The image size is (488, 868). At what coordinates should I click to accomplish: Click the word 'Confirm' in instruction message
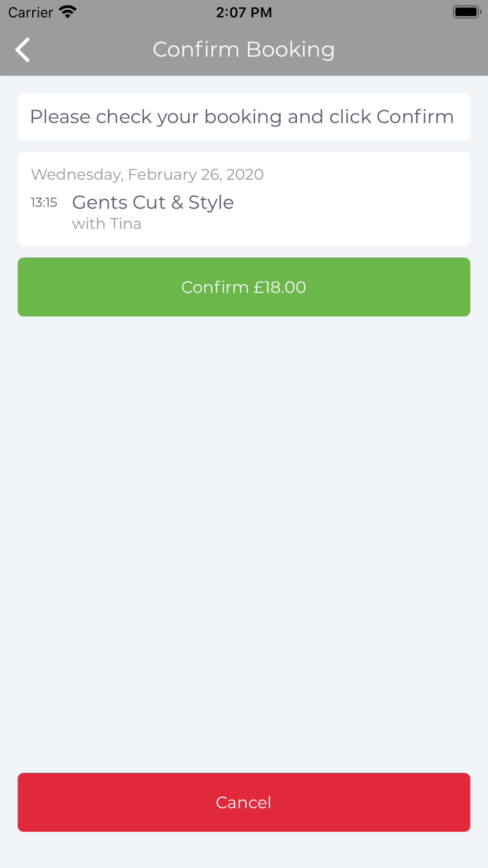415,117
